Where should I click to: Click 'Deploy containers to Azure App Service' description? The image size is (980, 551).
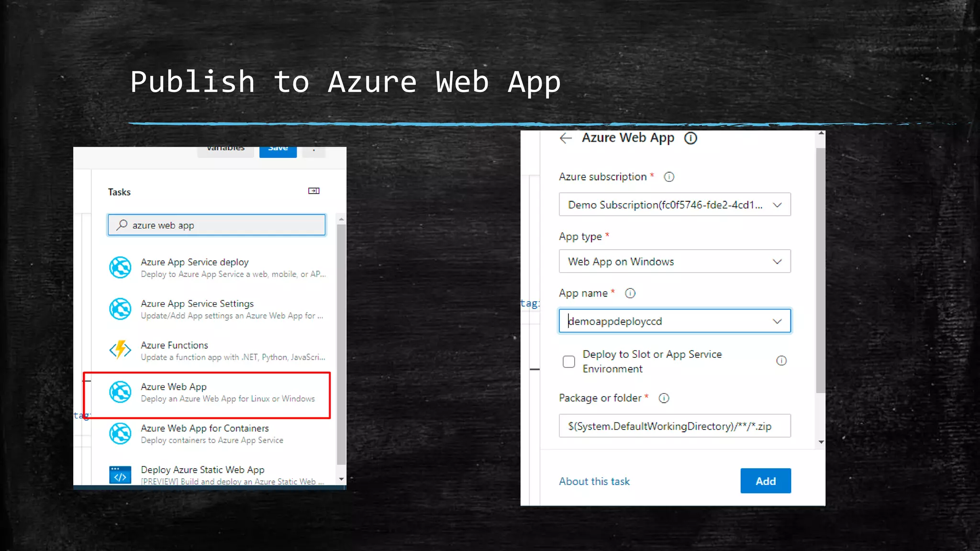pyautogui.click(x=212, y=440)
